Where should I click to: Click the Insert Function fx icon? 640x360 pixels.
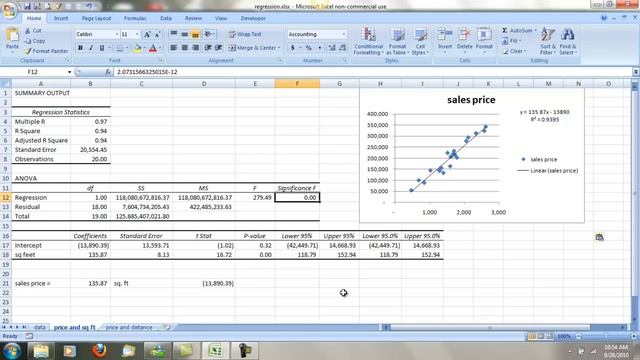108,72
